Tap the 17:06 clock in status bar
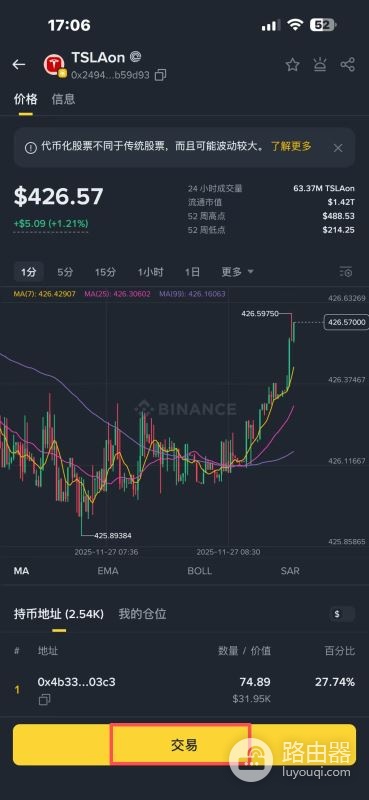 69,25
